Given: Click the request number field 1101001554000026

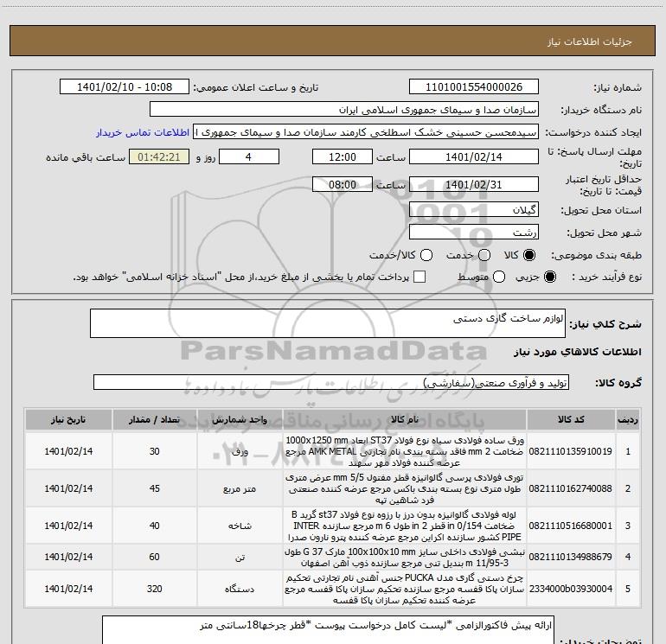Looking at the screenshot, I should (x=474, y=87).
